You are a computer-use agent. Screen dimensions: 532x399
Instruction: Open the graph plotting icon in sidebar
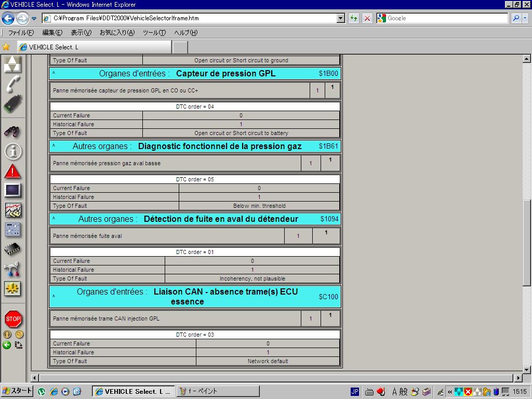(13, 210)
